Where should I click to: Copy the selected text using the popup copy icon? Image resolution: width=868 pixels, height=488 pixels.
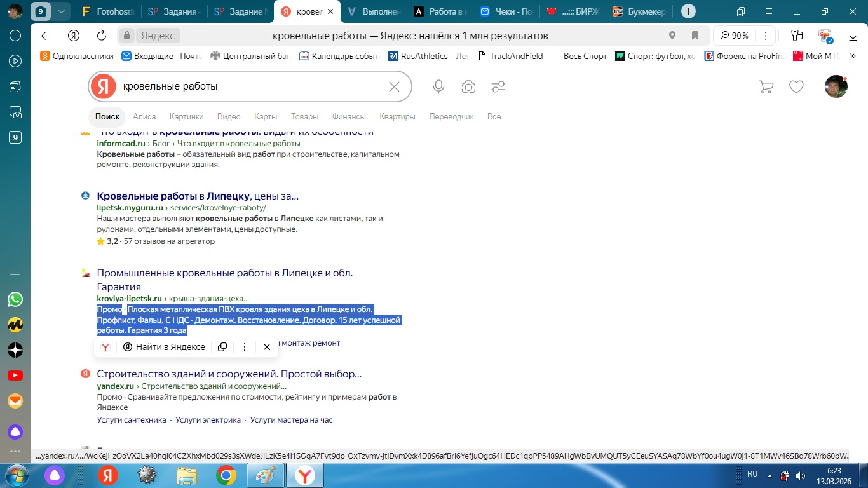222,347
